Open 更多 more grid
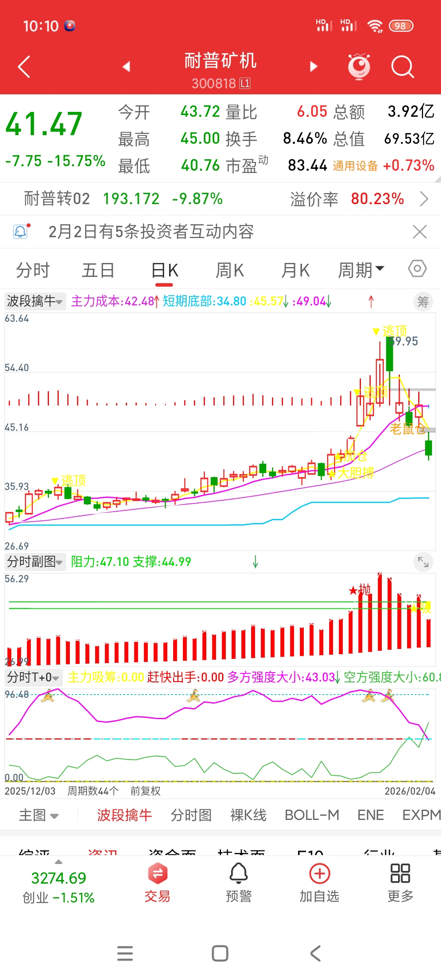 tap(400, 882)
